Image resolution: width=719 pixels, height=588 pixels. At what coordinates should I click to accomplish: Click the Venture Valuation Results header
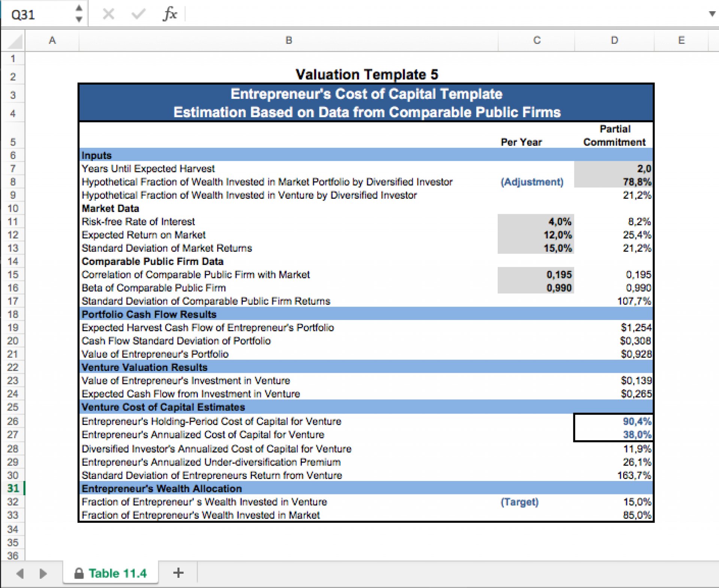tap(366, 367)
